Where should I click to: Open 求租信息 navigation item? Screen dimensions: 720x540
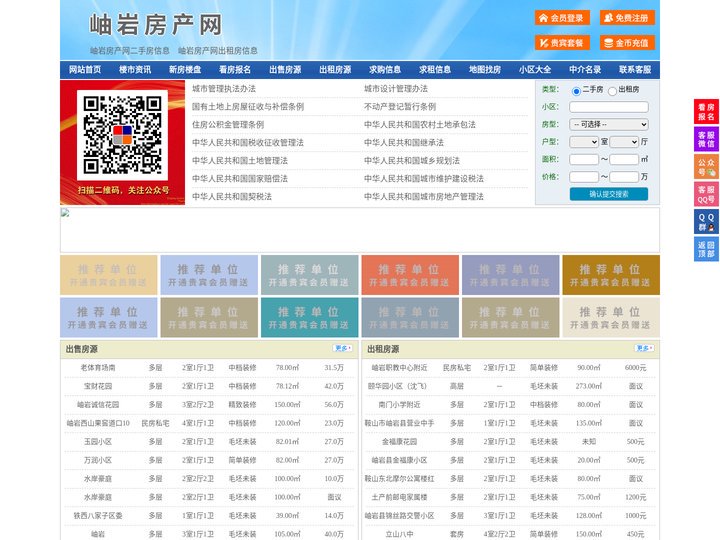click(435, 70)
